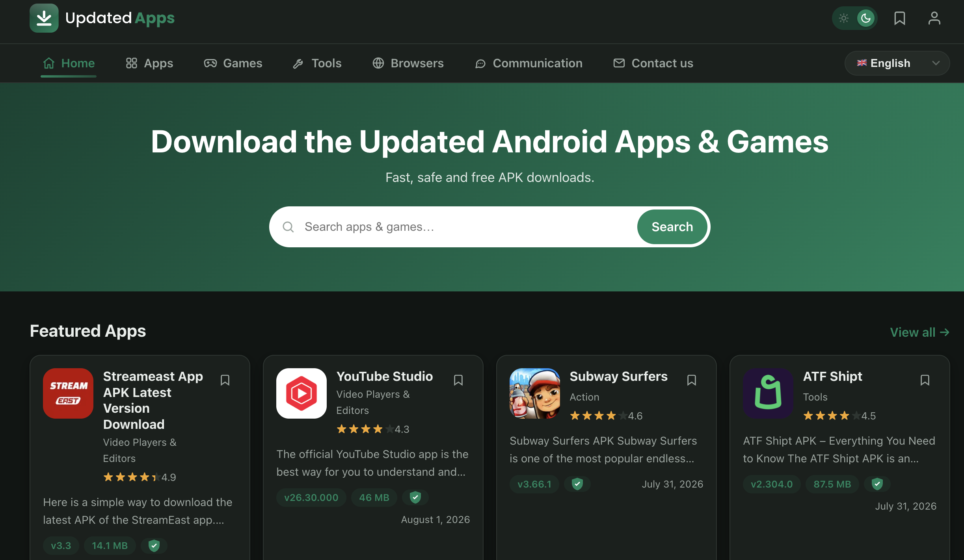This screenshot has height=560, width=964.
Task: Open the Subway Surfers title link
Action: click(619, 376)
